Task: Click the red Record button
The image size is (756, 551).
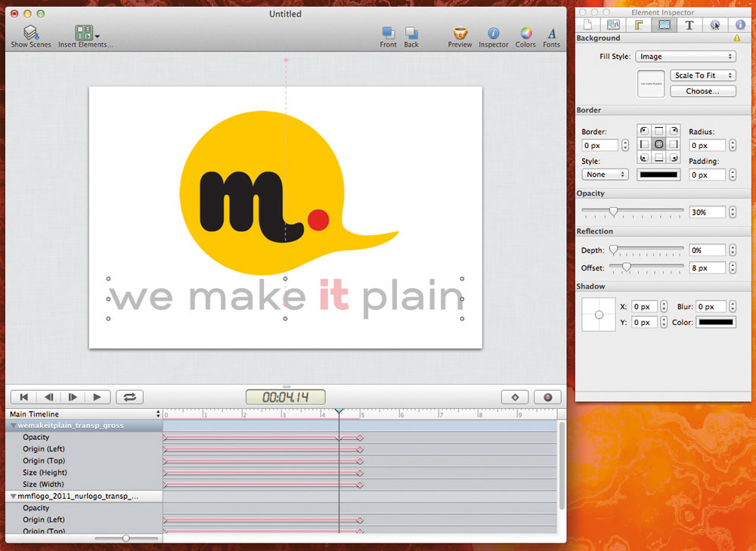Action: [547, 398]
